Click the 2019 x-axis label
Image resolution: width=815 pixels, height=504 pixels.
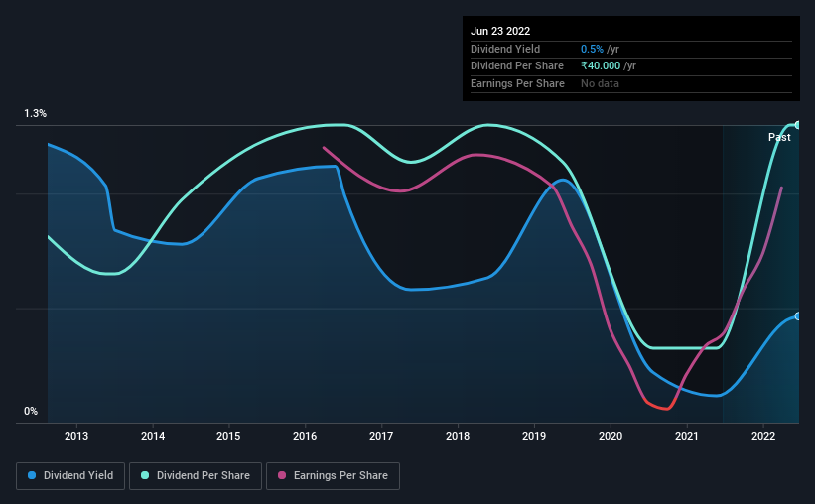click(x=534, y=436)
